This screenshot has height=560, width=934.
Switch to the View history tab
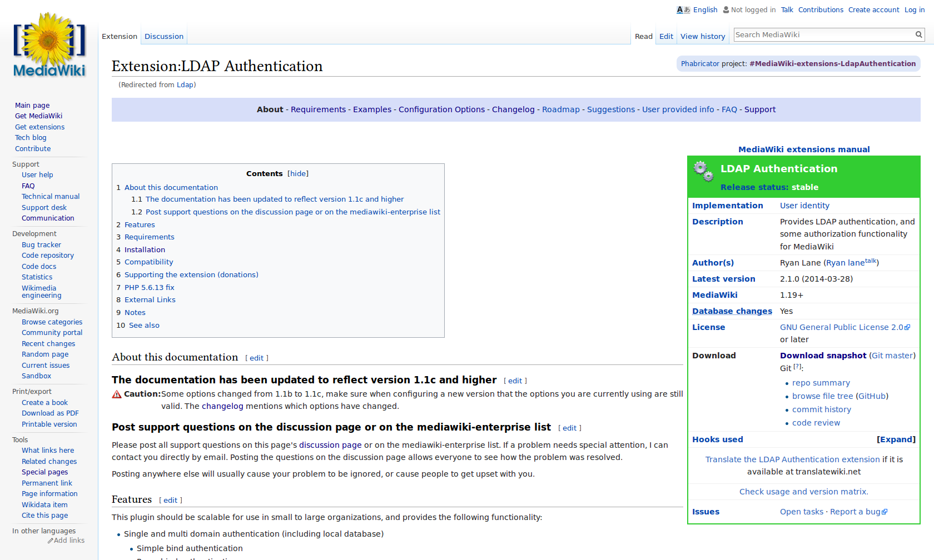703,37
